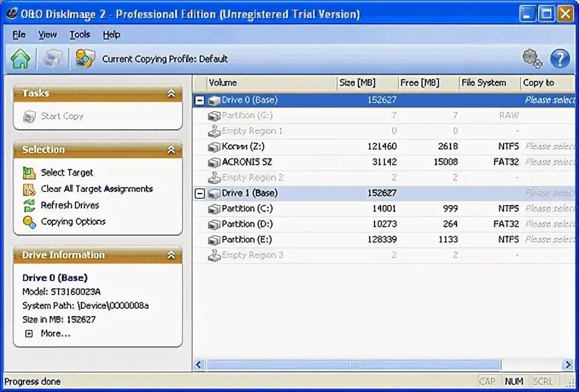Click the Empty Region 1 icon
Screen dimensions: 579x392
[214, 131]
